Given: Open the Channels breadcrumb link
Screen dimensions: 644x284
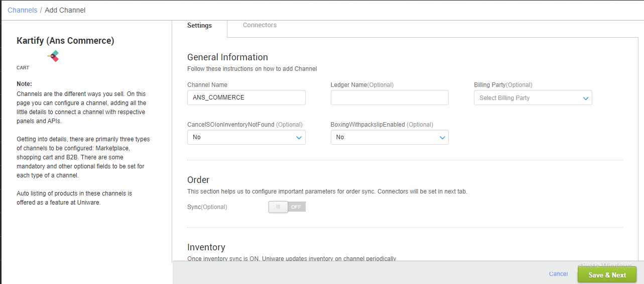Looking at the screenshot, I should (x=22, y=10).
